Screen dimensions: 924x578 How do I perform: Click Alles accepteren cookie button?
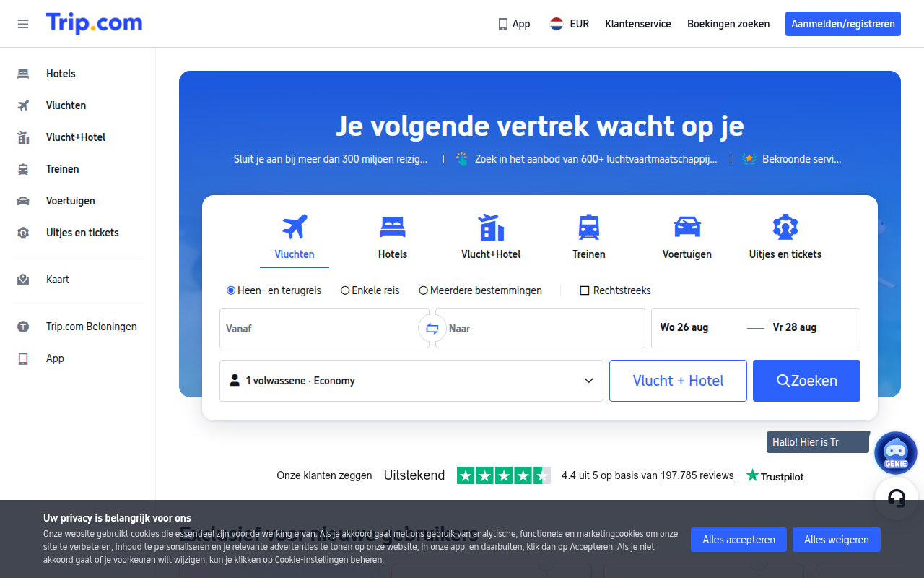point(739,540)
